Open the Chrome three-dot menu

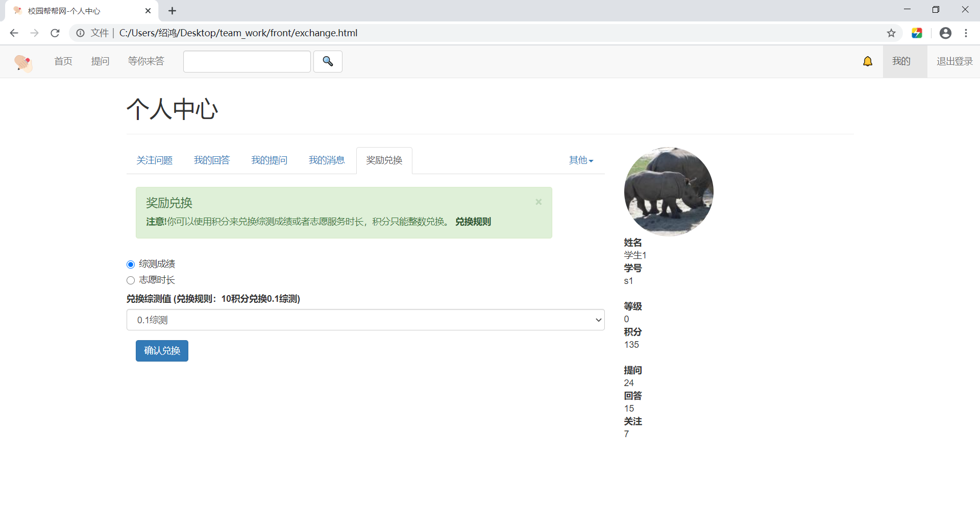966,33
